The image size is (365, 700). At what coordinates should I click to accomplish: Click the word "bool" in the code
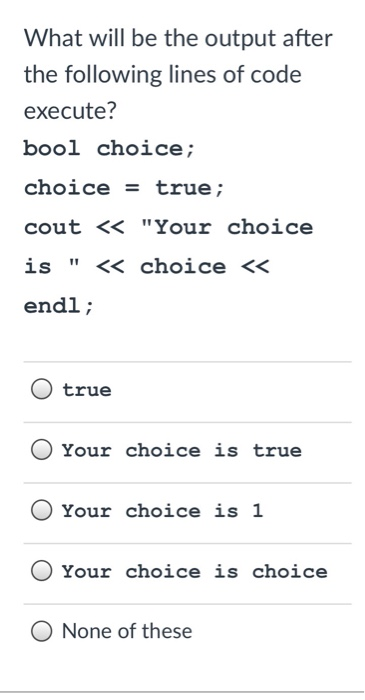tap(52, 148)
